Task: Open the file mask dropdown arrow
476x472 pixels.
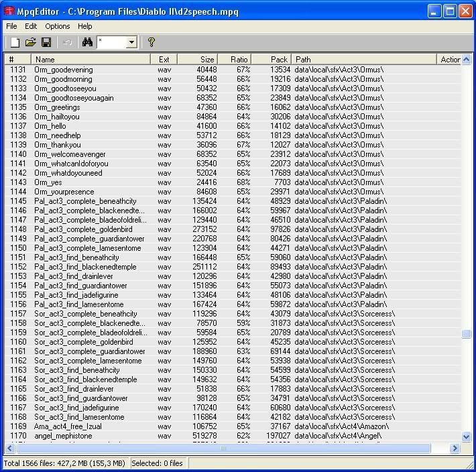Action: (132, 42)
